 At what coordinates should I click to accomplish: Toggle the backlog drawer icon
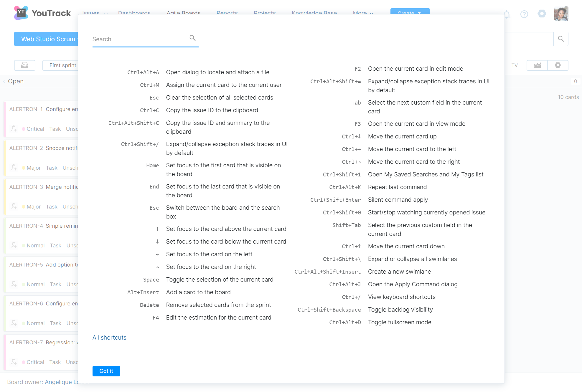click(25, 65)
